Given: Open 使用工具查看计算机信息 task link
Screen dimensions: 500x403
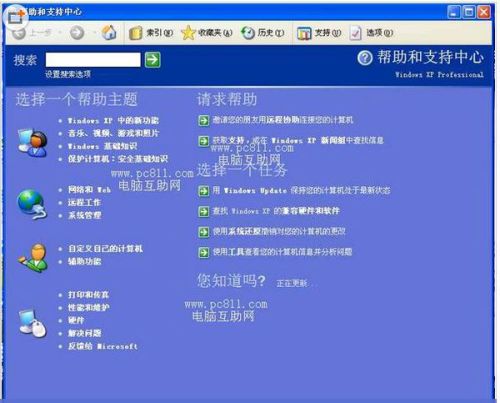Looking at the screenshot, I should 282,252.
